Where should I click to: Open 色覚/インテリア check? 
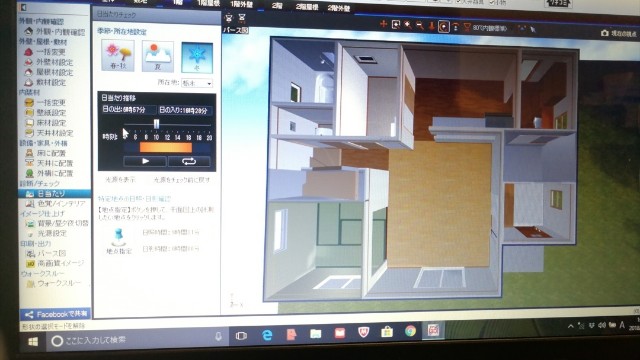click(x=55, y=203)
